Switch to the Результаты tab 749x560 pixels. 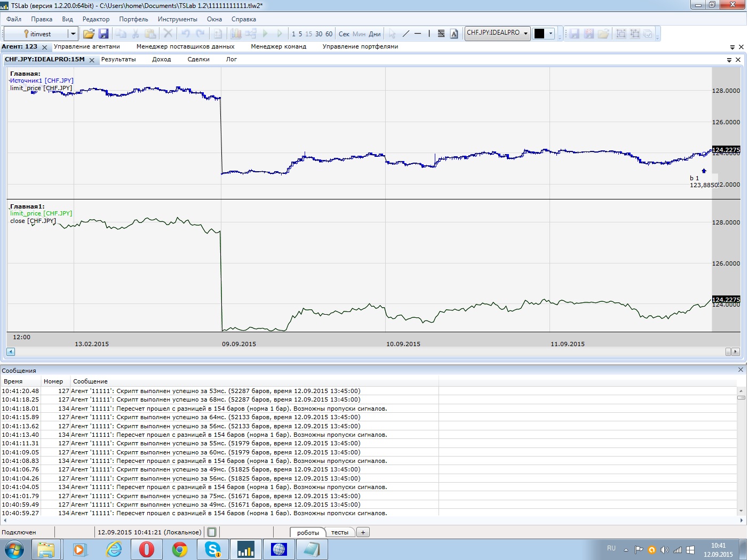(x=118, y=59)
